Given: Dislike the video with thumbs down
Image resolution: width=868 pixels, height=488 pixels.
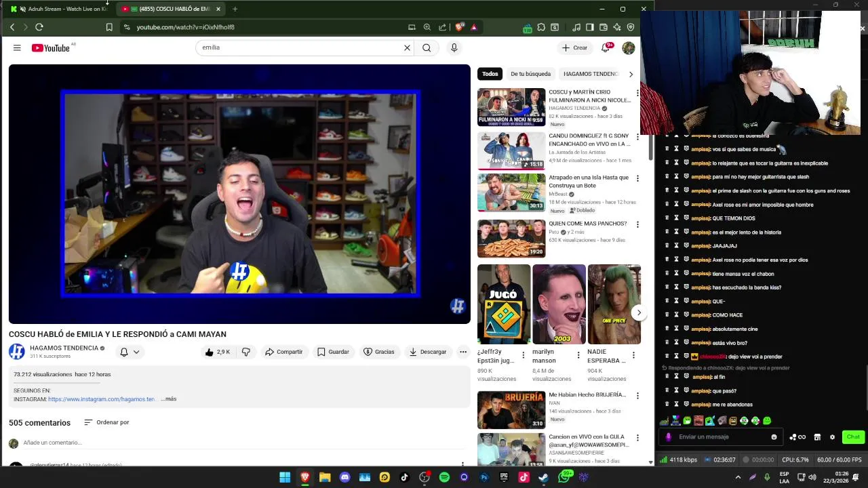Looking at the screenshot, I should point(246,352).
